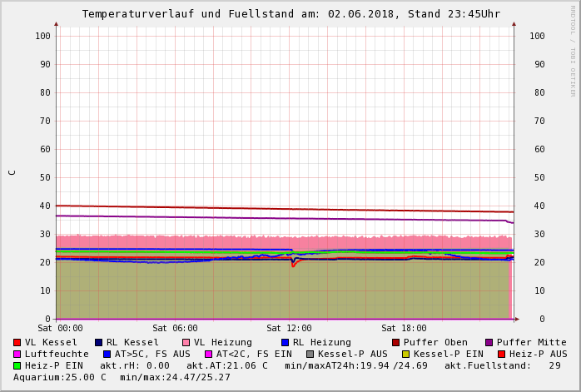Viewport: 581px width, 392px height.
Task: Click the 'min/max:24.47/25.27' aquarium range
Action: coord(176,378)
